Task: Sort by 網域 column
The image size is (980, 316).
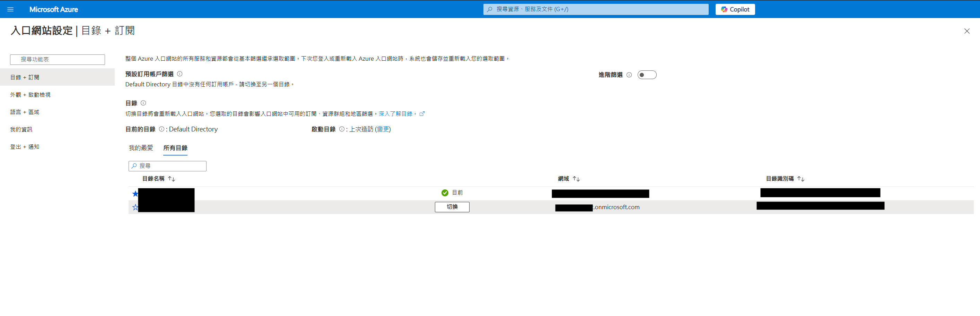Action: (576, 179)
